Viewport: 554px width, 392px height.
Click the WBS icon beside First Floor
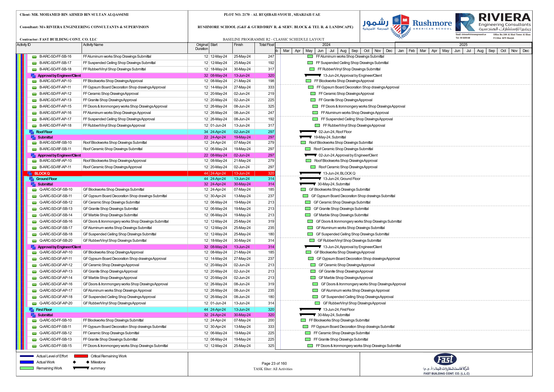tap(32, 309)
